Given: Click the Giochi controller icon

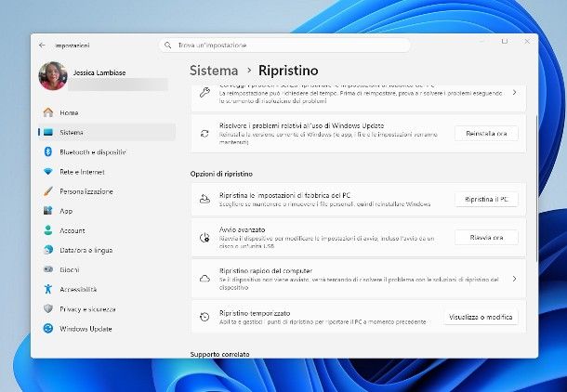Looking at the screenshot, I should 48,269.
